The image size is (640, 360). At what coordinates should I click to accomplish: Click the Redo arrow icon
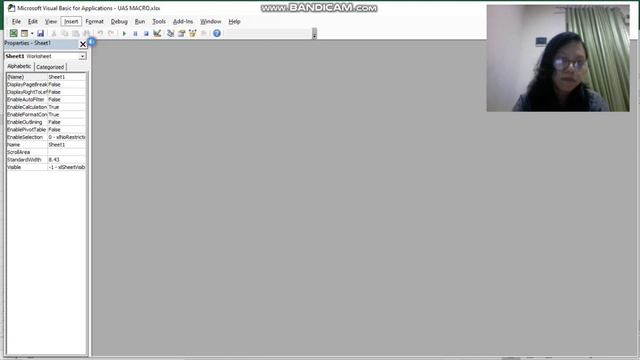pyautogui.click(x=111, y=33)
